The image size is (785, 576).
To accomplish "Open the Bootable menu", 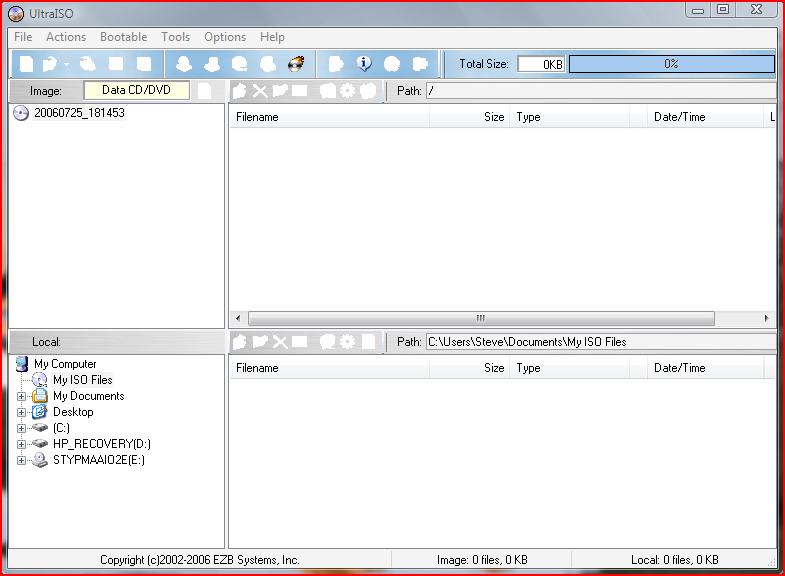I will point(124,37).
